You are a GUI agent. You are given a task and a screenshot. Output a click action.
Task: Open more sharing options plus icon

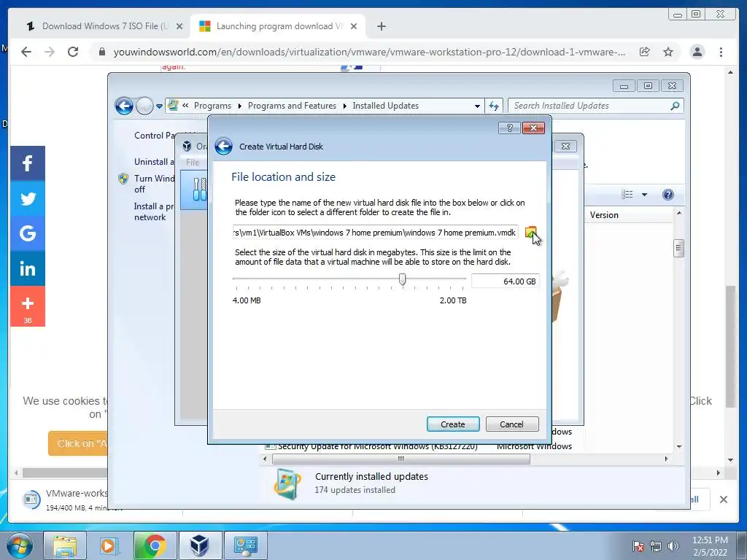coord(28,306)
